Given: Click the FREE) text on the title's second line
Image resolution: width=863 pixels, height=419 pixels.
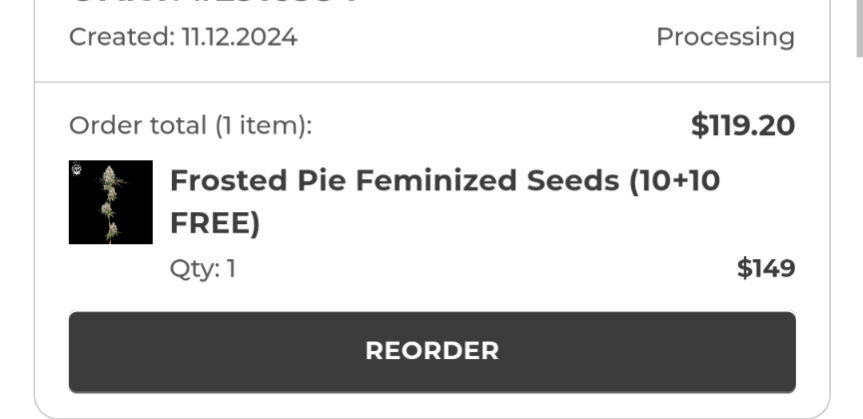Looking at the screenshot, I should [x=215, y=223].
